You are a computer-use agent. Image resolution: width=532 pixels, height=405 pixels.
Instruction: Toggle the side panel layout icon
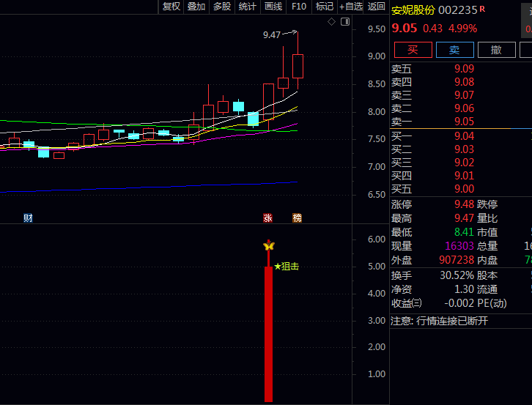point(345,22)
